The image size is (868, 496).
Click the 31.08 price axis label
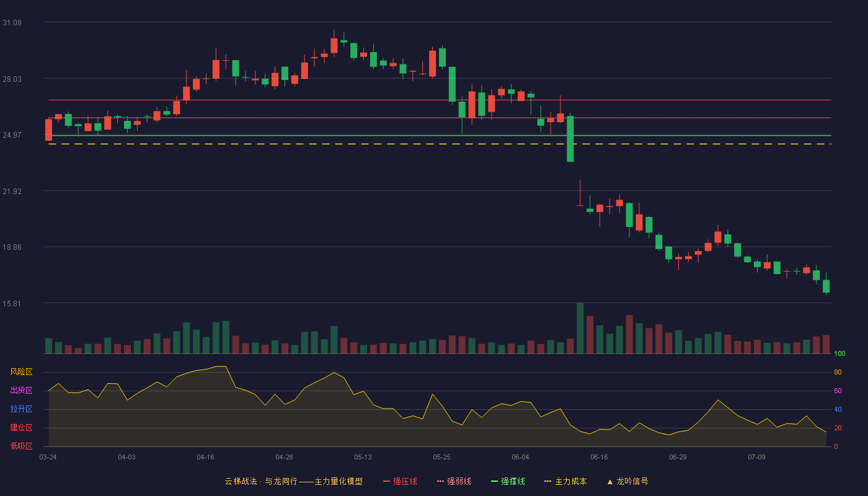12,22
